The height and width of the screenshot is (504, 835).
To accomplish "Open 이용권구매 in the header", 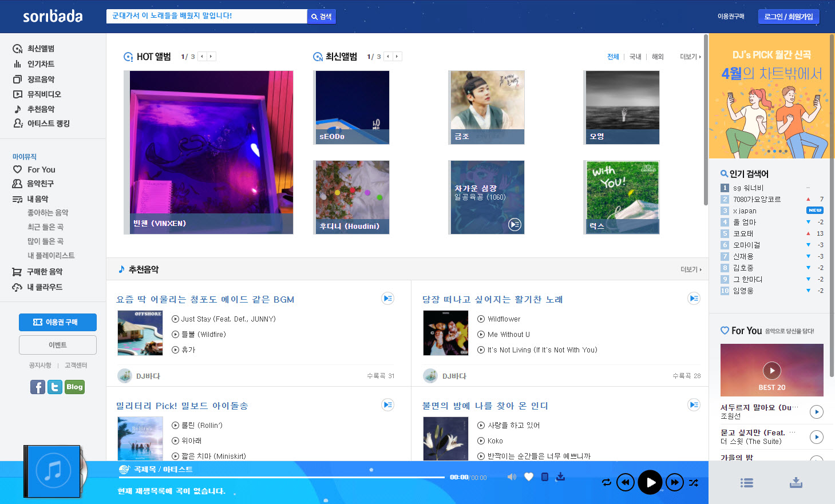I will pos(731,17).
